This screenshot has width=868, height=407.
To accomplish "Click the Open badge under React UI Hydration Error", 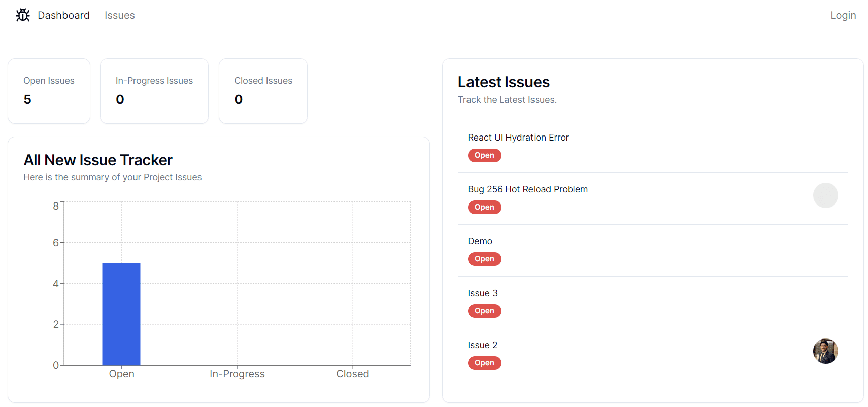I will pyautogui.click(x=484, y=155).
